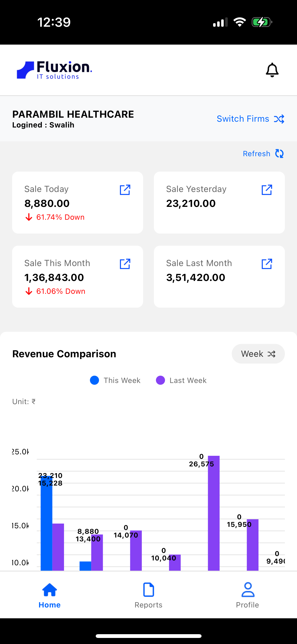Open Sale Today details icon
297x644 pixels.
coord(125,190)
